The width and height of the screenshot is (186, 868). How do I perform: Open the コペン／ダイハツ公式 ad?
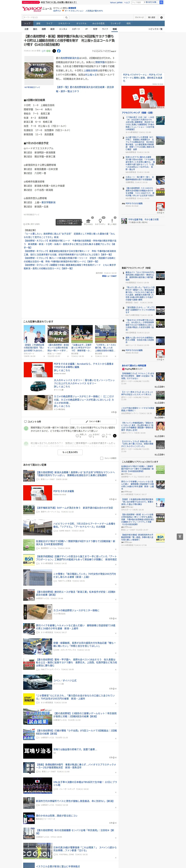(x=65, y=680)
